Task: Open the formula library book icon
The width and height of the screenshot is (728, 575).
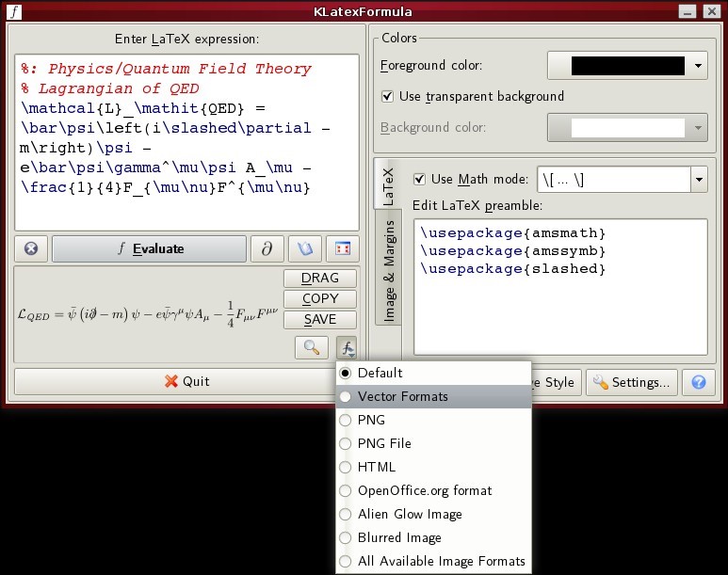Action: (304, 249)
